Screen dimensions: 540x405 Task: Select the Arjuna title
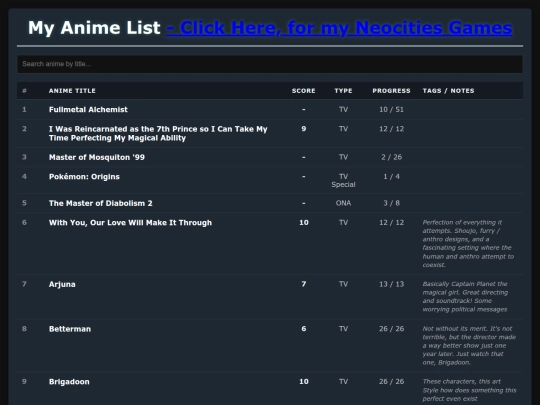click(x=62, y=284)
